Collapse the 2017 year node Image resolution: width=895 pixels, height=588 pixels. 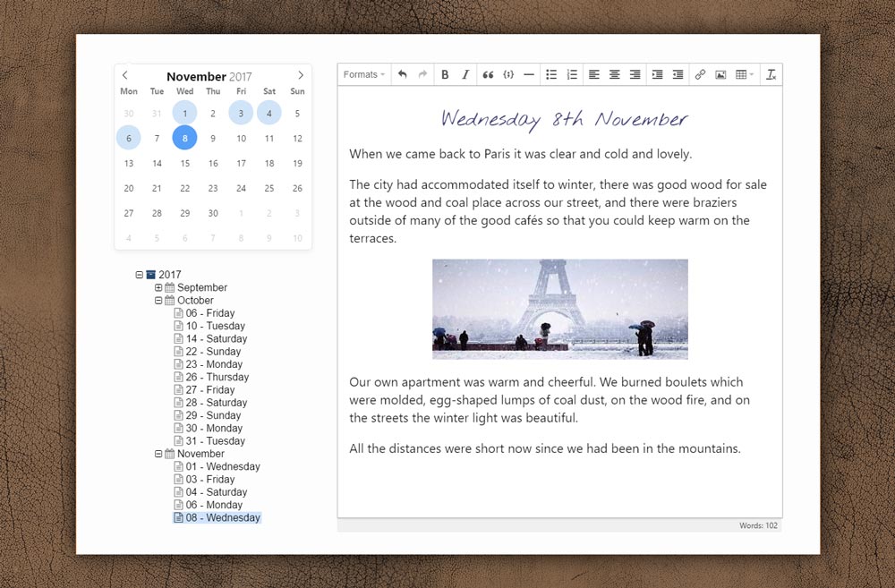(x=139, y=275)
